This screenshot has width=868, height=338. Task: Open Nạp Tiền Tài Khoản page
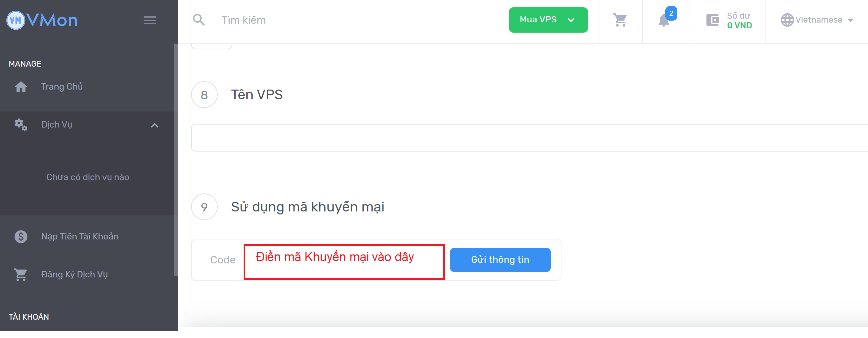[80, 236]
